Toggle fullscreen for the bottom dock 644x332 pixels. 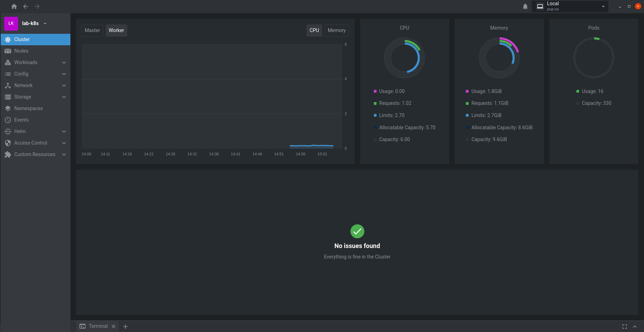tap(624, 326)
